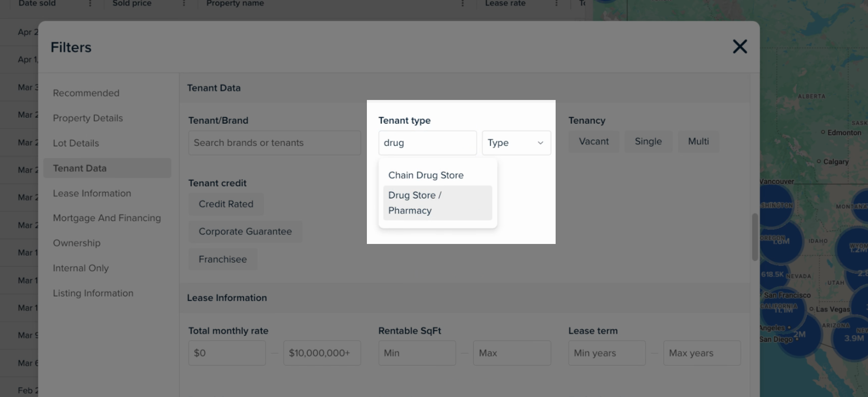Select Mortgage And Financing section
This screenshot has height=397, width=868.
point(107,218)
